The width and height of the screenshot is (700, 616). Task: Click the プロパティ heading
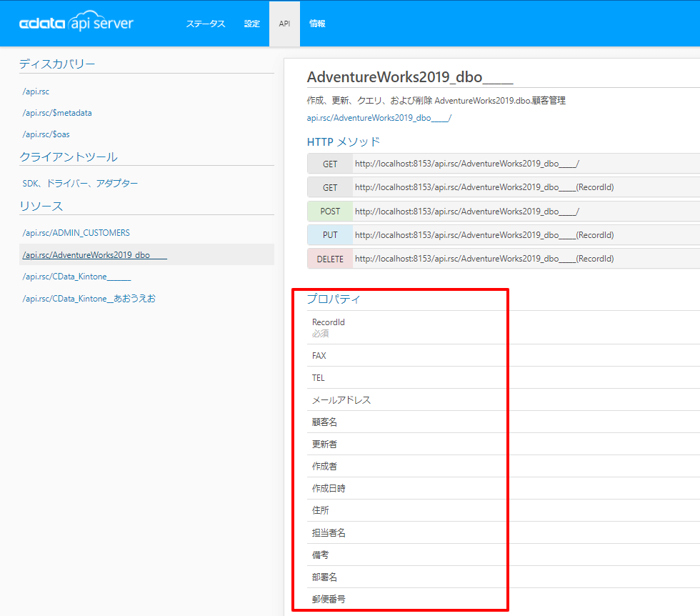334,299
